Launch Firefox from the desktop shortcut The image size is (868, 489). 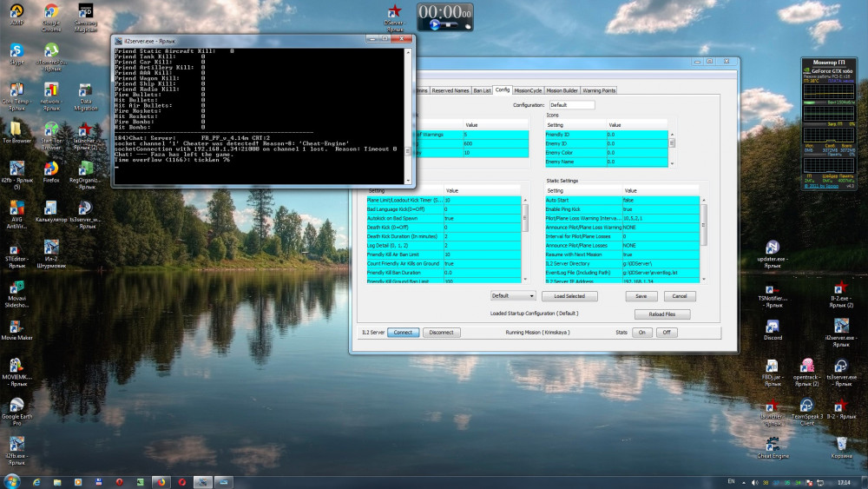tap(51, 168)
